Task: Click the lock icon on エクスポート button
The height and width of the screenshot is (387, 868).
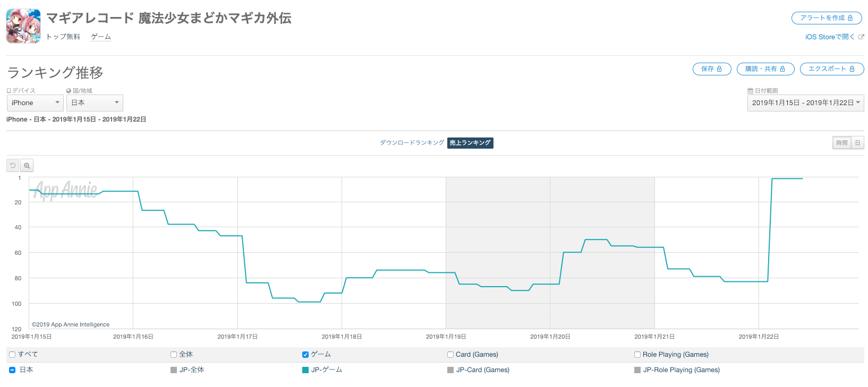Action: [852, 69]
